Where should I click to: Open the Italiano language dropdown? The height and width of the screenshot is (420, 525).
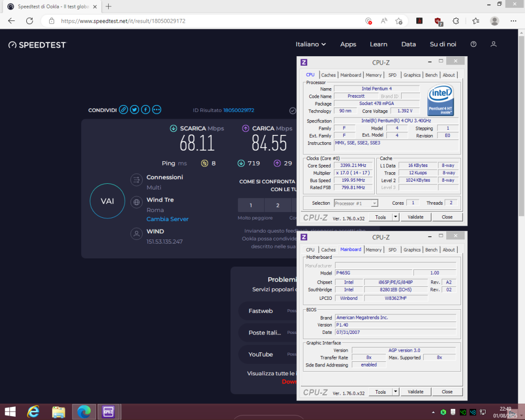(310, 44)
